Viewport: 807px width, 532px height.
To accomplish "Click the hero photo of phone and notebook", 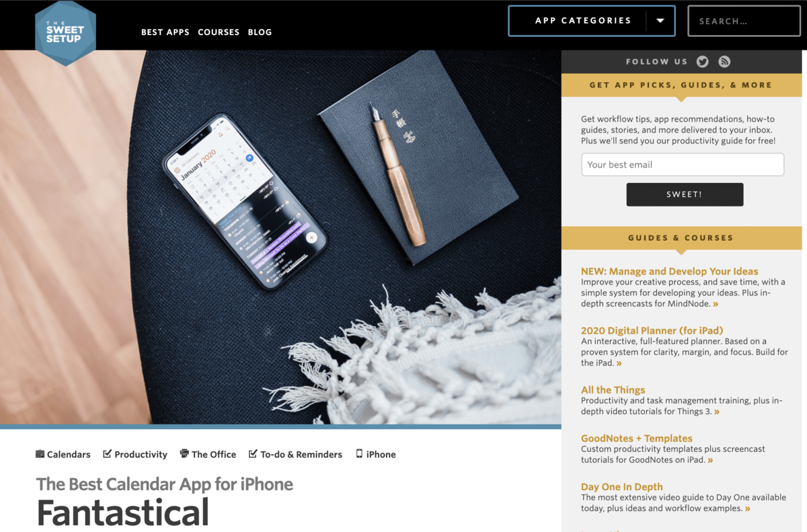I will coord(280,237).
